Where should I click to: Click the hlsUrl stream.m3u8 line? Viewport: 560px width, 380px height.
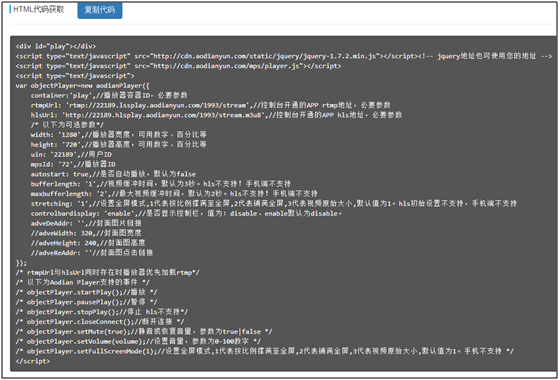tap(216, 115)
